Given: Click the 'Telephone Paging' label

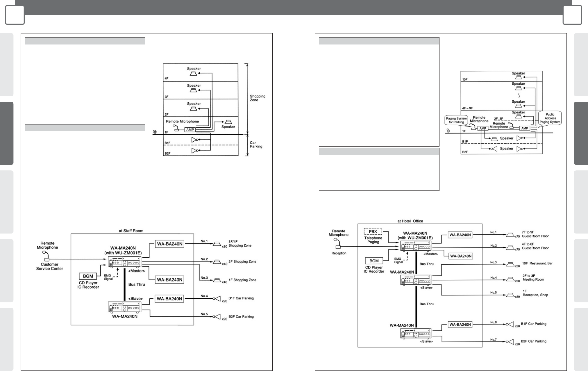Looking at the screenshot, I should [373, 240].
